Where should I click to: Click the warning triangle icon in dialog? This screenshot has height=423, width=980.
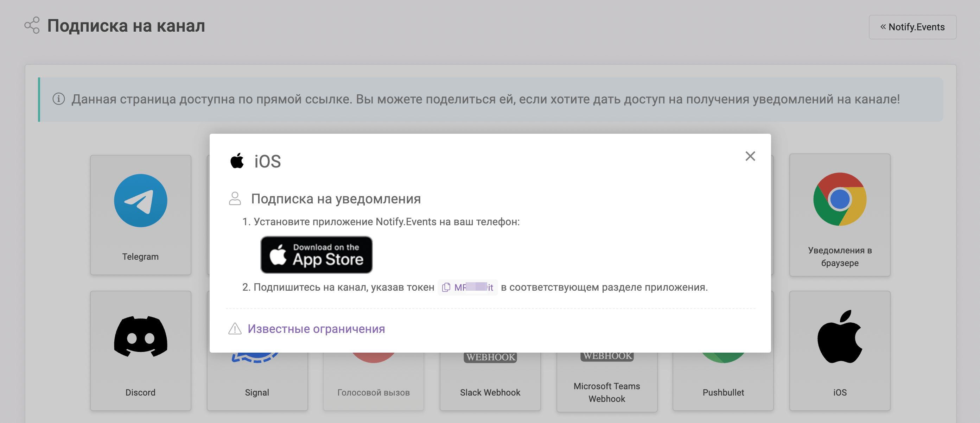[235, 329]
